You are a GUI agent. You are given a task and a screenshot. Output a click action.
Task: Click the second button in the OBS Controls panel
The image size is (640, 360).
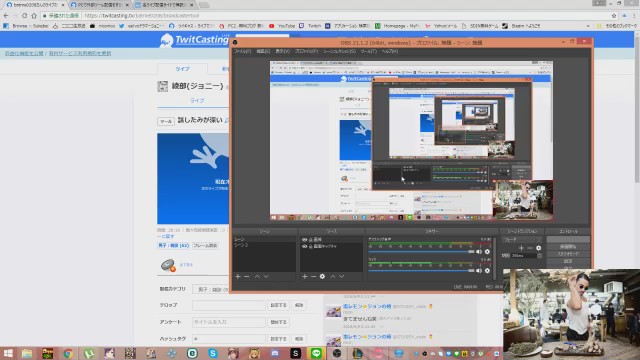coord(568,247)
